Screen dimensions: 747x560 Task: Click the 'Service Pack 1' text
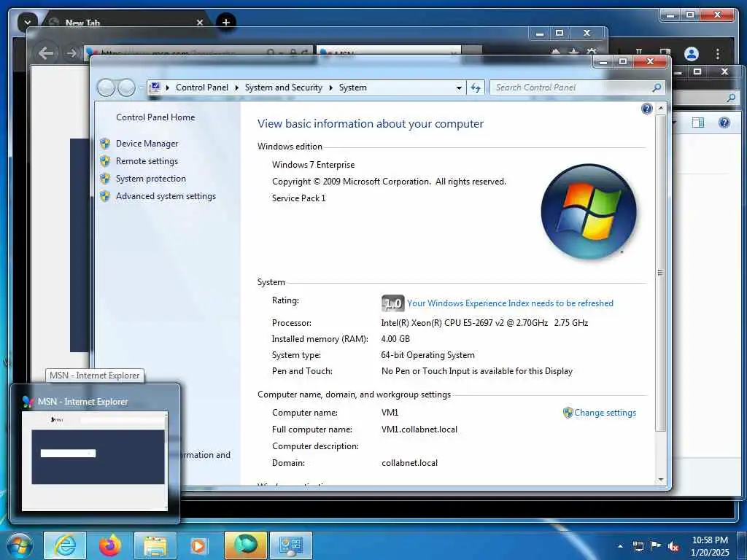click(x=298, y=198)
